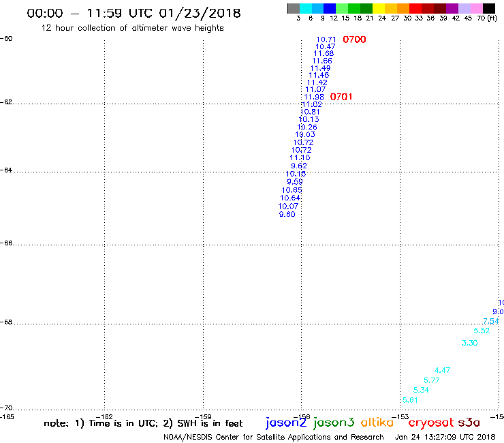Click the -153 longitude axis label
Viewport: 504px width, 443px height.
(x=400, y=417)
